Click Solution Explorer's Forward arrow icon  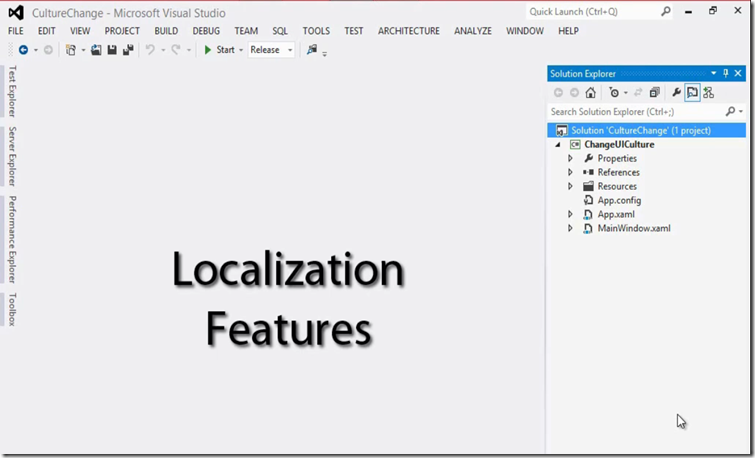coord(574,92)
